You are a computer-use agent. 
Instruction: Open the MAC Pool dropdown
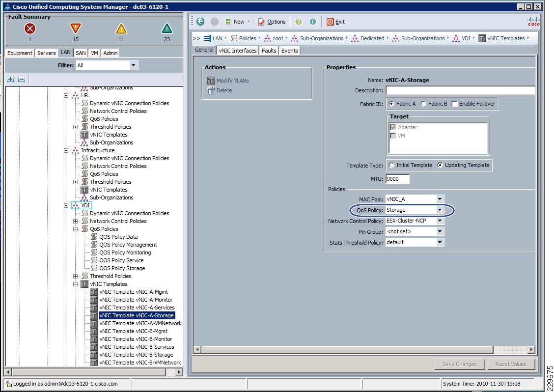[x=440, y=199]
